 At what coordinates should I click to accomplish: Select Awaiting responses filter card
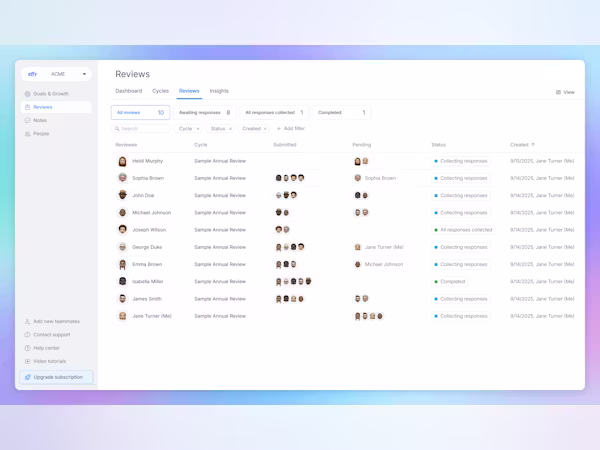click(205, 112)
